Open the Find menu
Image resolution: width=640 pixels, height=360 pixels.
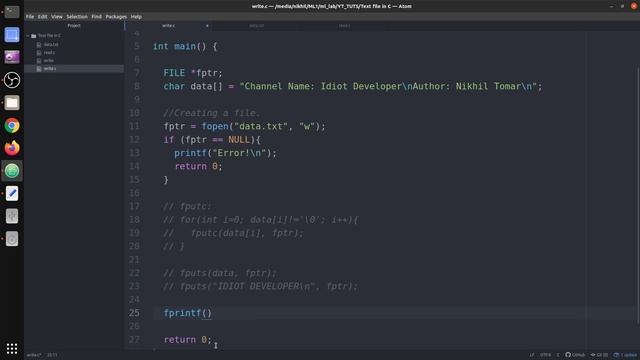coord(96,17)
